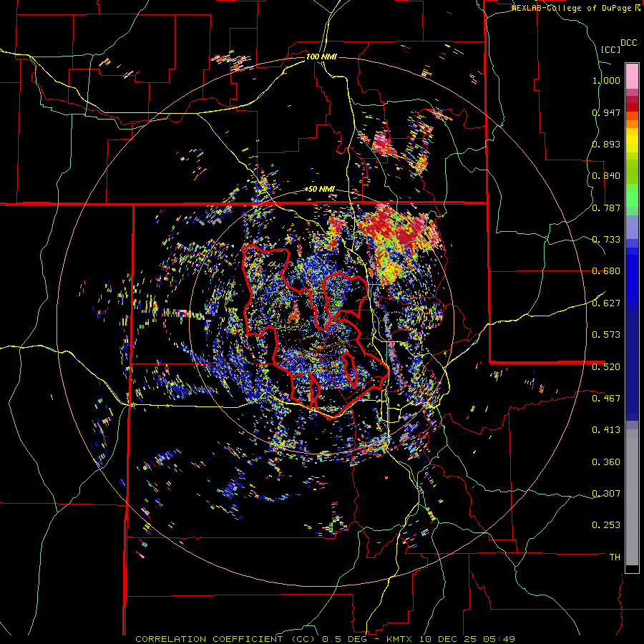Click the 0.627 color scale value
This screenshot has width=644, height=644.
pos(606,303)
